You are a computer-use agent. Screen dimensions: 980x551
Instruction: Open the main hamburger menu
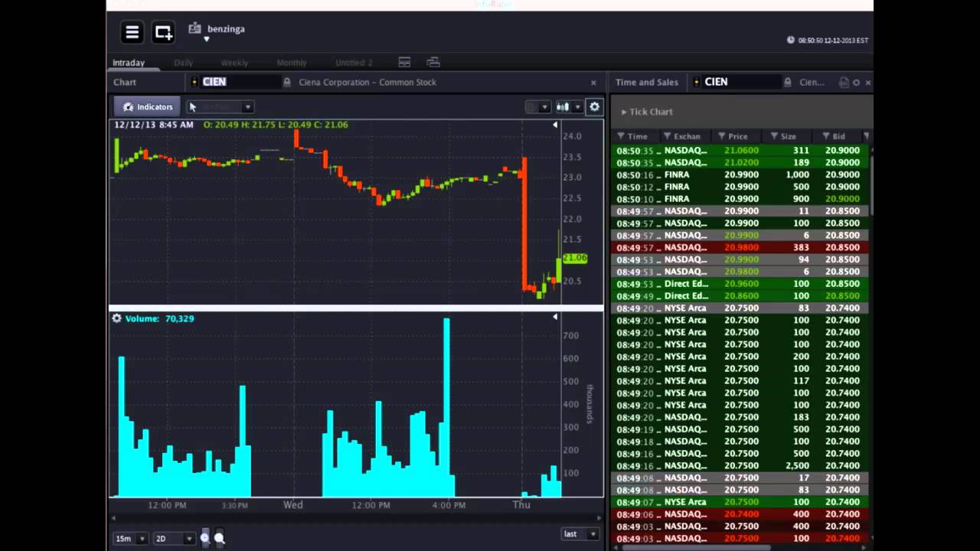coord(132,32)
